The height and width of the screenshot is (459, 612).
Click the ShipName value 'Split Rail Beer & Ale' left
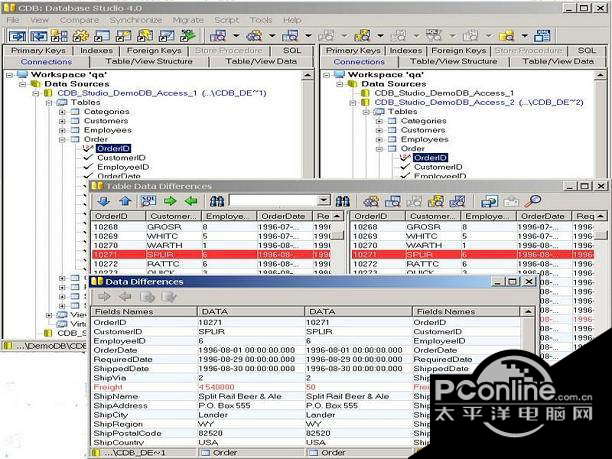point(240,397)
